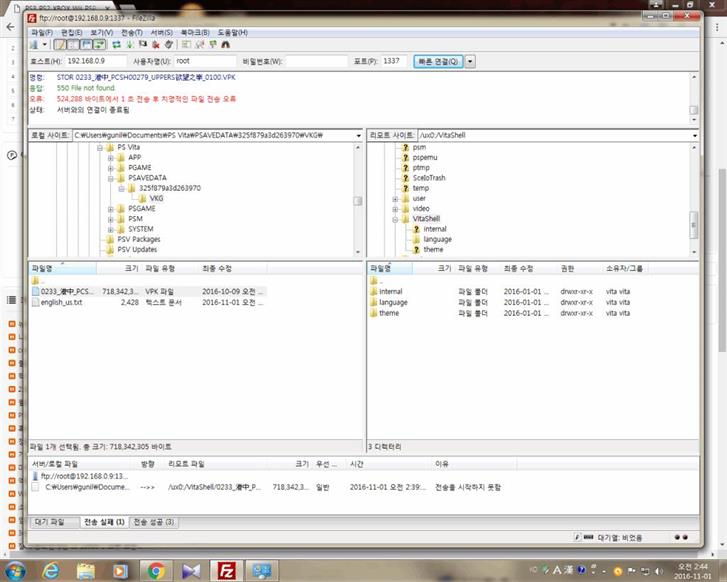Sort local files by 파일명 column
The height and width of the screenshot is (582, 727).
pos(63,269)
